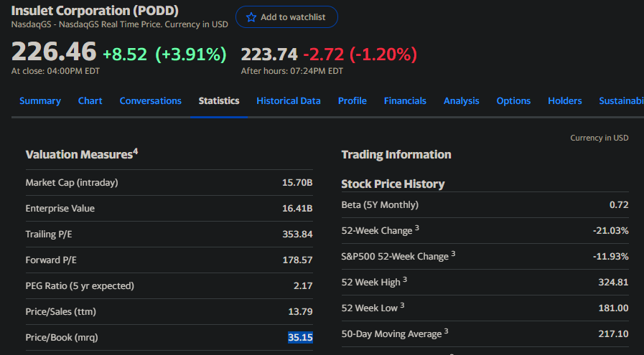Click the Forward P/E label
The height and width of the screenshot is (355, 644).
point(51,260)
